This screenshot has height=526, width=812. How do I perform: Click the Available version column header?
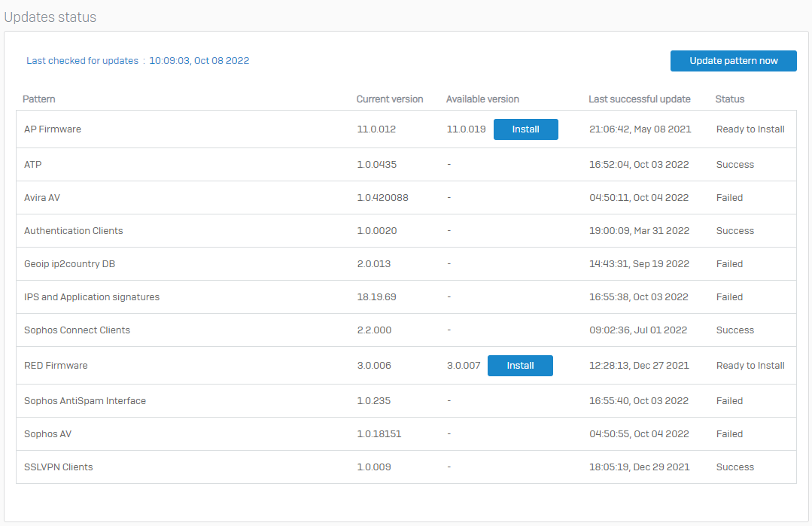tap(482, 99)
